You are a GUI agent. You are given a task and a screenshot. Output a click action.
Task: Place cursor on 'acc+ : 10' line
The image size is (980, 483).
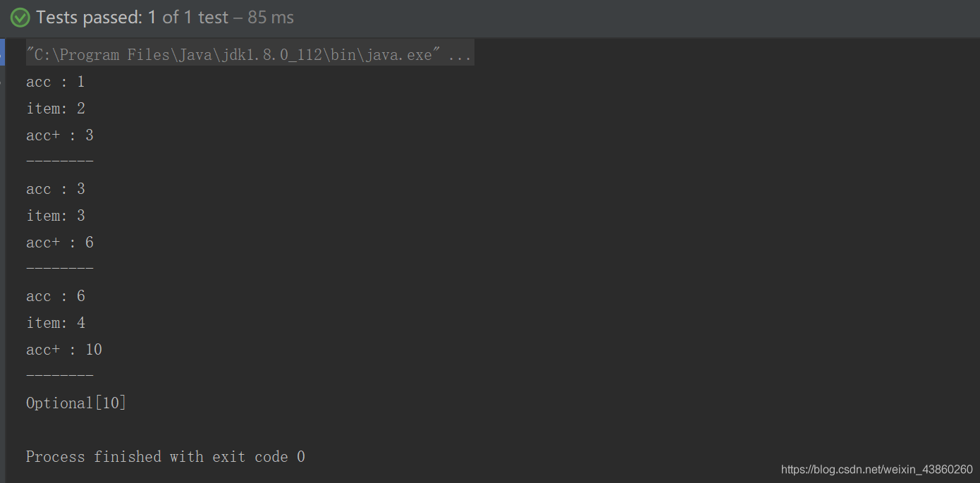point(63,350)
